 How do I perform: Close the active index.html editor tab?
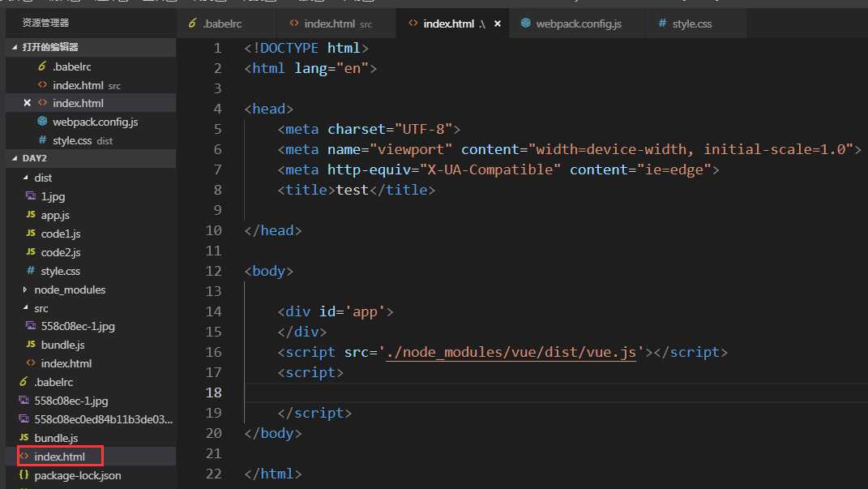[x=498, y=24]
